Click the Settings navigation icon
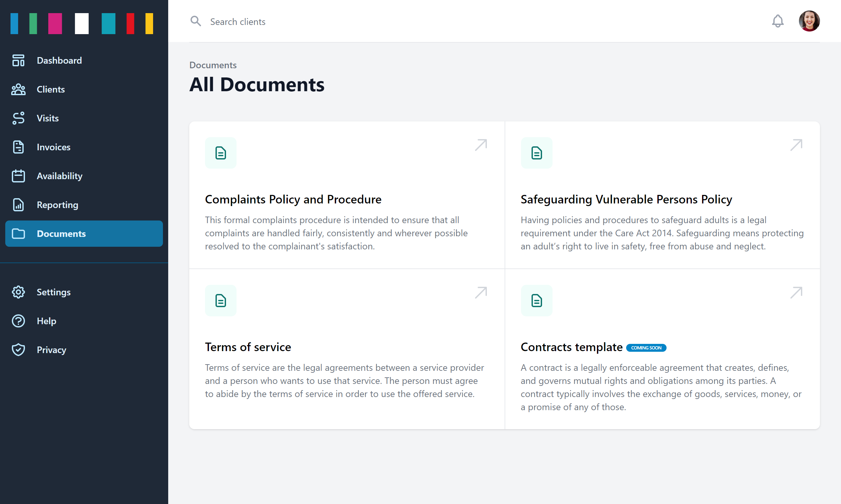The image size is (841, 504). point(18,292)
